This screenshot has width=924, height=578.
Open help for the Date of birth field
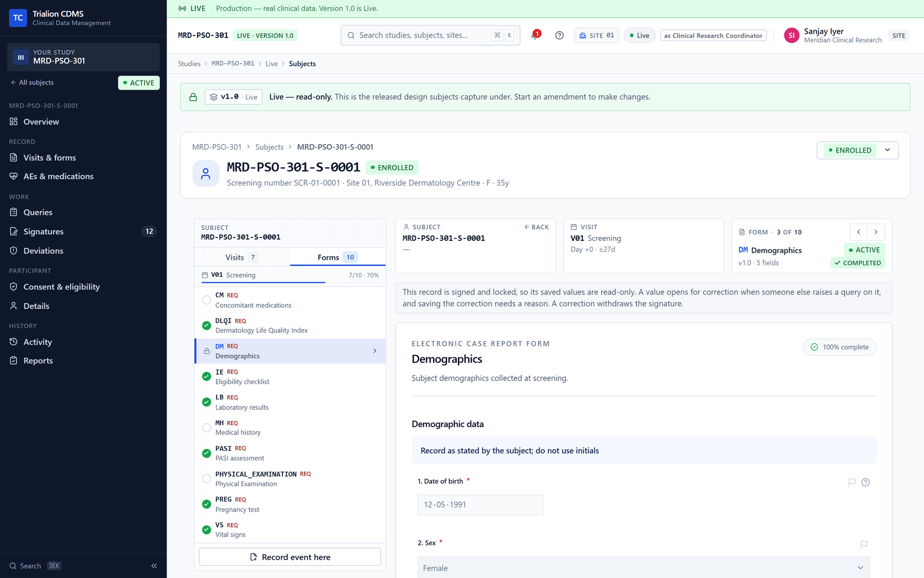click(865, 482)
